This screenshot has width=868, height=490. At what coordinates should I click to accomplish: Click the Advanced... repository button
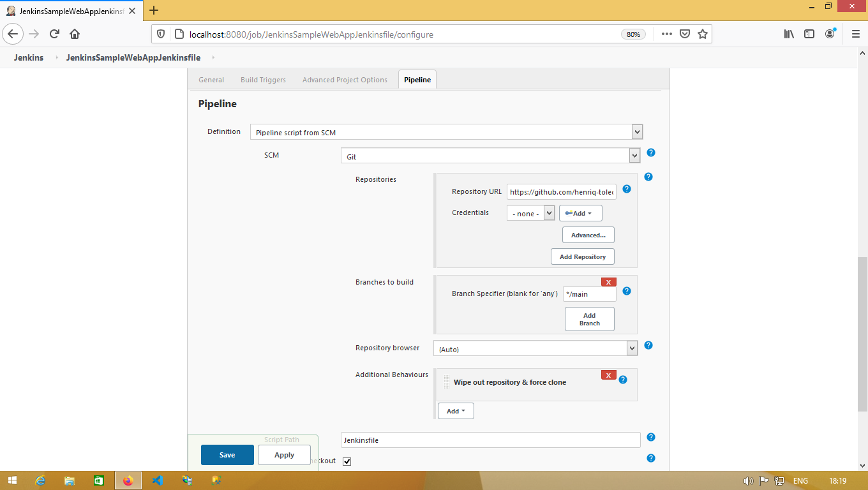tap(588, 235)
